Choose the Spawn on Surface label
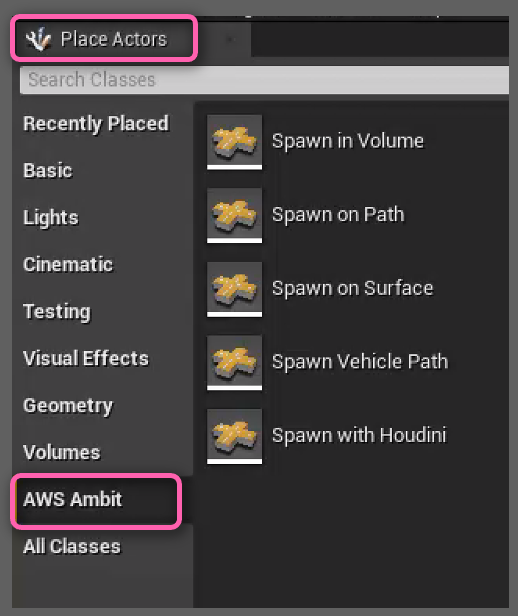This screenshot has height=616, width=518. (353, 288)
